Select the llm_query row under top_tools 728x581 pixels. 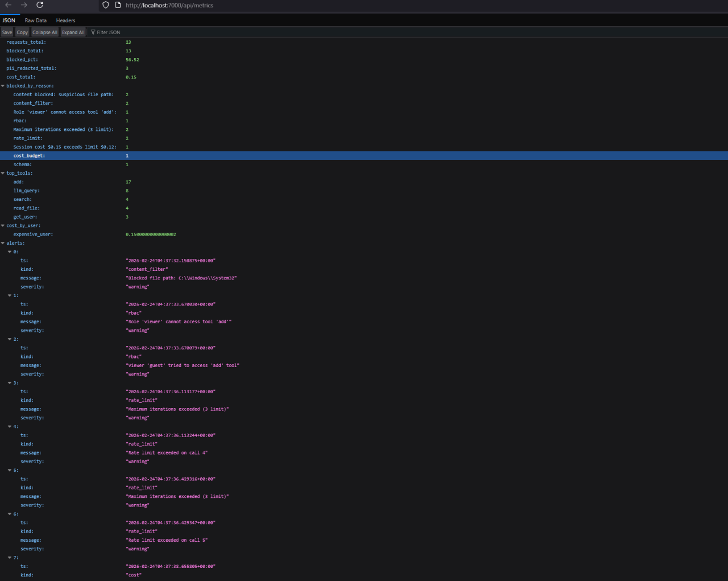[x=364, y=191]
